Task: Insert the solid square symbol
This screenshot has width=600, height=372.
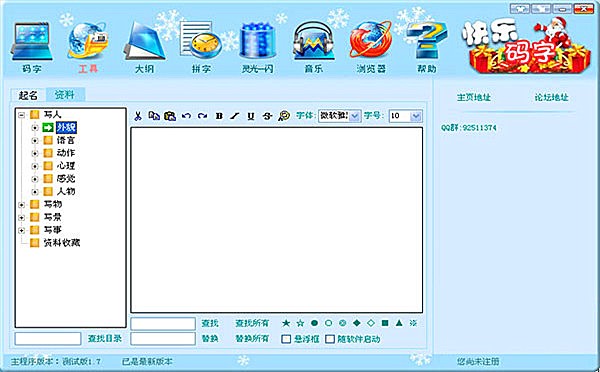Action: pos(385,323)
